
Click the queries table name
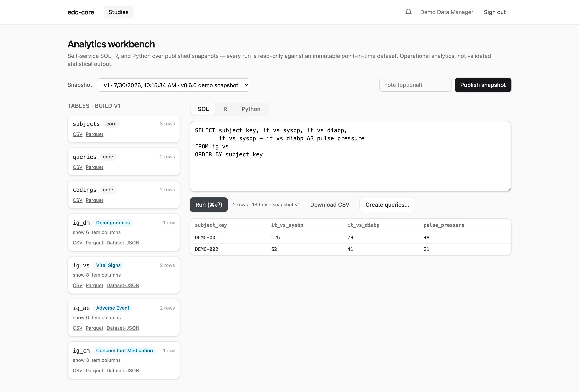tap(84, 157)
